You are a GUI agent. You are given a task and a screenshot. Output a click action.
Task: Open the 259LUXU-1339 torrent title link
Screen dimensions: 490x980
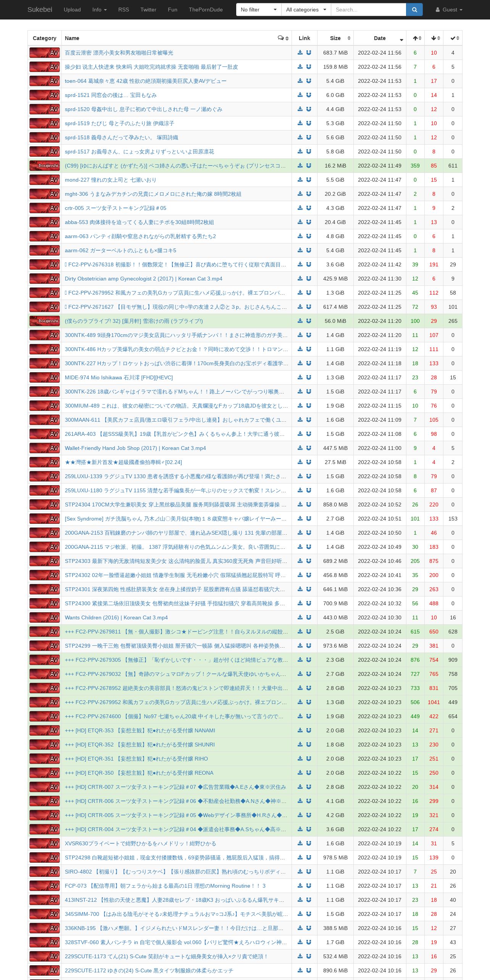click(x=176, y=476)
